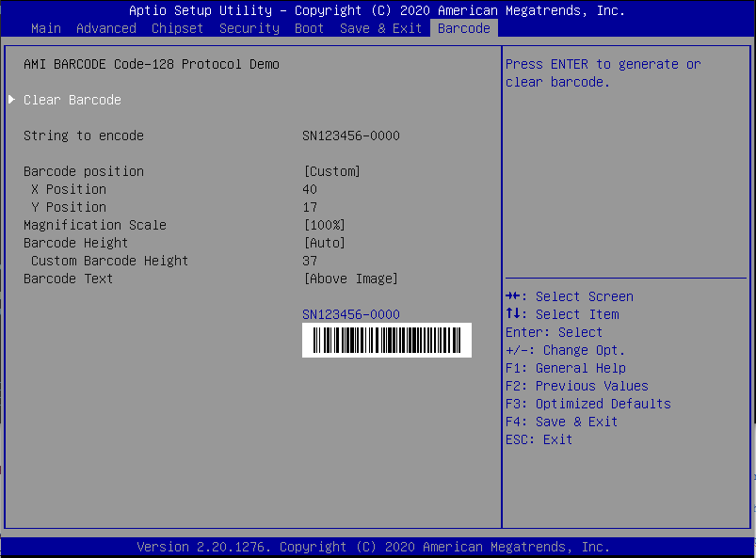Image resolution: width=756 pixels, height=558 pixels.
Task: Select the Clear Barcode arrow indicator
Action: [11, 98]
